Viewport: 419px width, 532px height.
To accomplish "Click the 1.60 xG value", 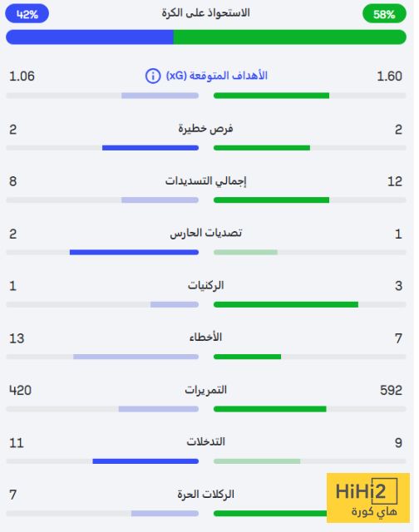I will 389,76.
